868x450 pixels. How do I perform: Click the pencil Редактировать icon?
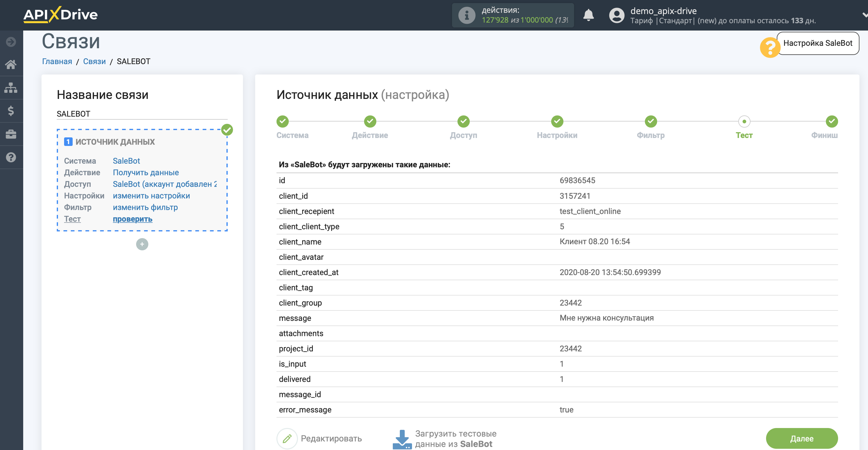[287, 438]
